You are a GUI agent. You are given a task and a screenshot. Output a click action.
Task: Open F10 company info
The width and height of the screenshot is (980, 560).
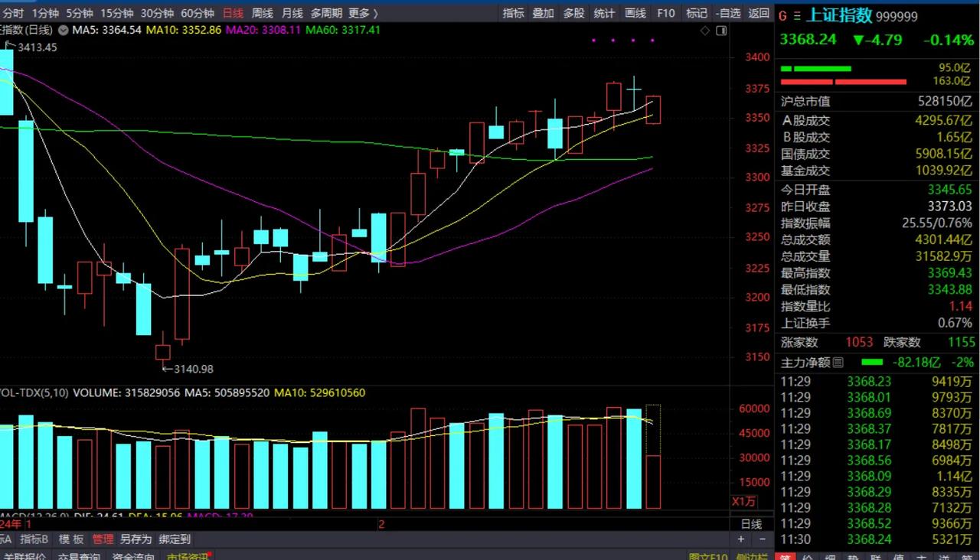(x=666, y=13)
